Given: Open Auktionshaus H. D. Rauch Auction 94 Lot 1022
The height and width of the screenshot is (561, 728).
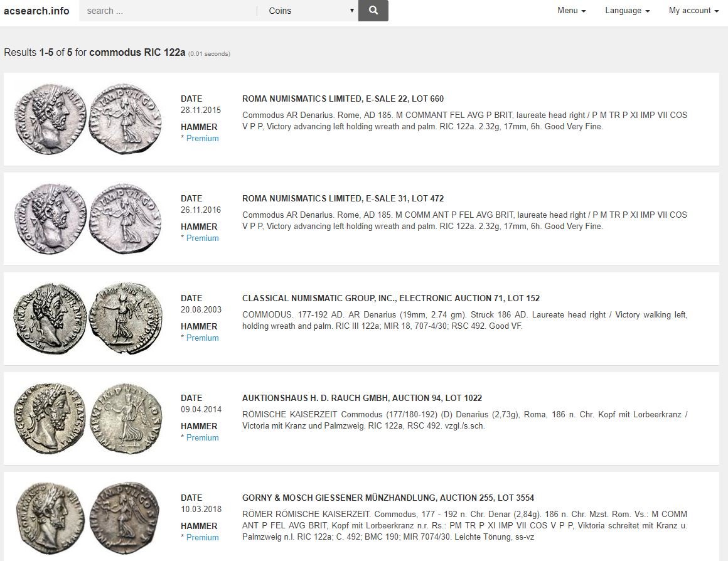Looking at the screenshot, I should point(361,398).
